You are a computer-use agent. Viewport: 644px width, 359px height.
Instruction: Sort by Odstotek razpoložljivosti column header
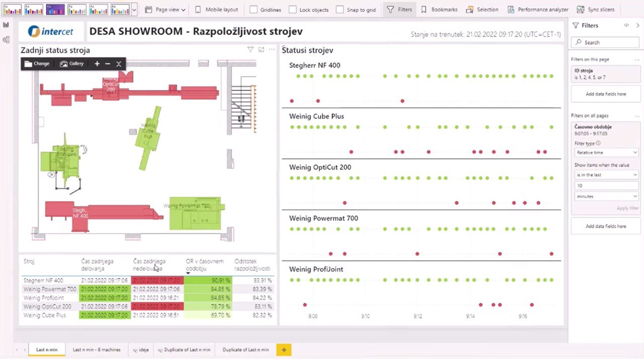click(x=252, y=265)
